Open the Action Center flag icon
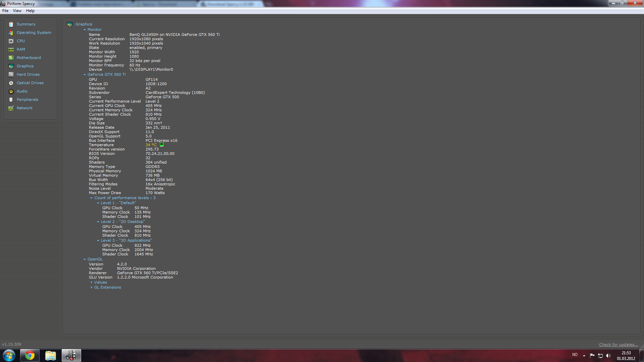 click(592, 356)
